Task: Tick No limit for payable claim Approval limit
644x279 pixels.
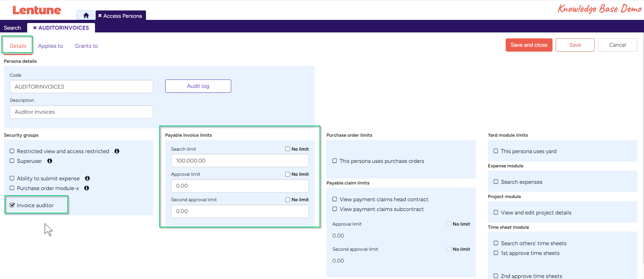Action: coord(449,224)
